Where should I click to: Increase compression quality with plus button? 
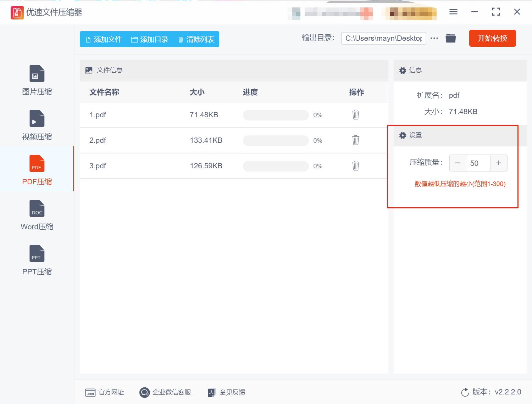pos(499,163)
